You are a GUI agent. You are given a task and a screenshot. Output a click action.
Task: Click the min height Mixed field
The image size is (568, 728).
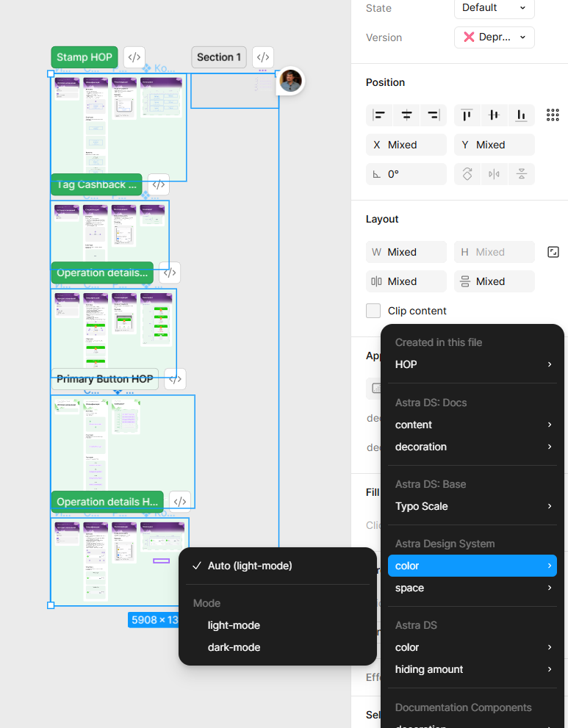pos(495,281)
